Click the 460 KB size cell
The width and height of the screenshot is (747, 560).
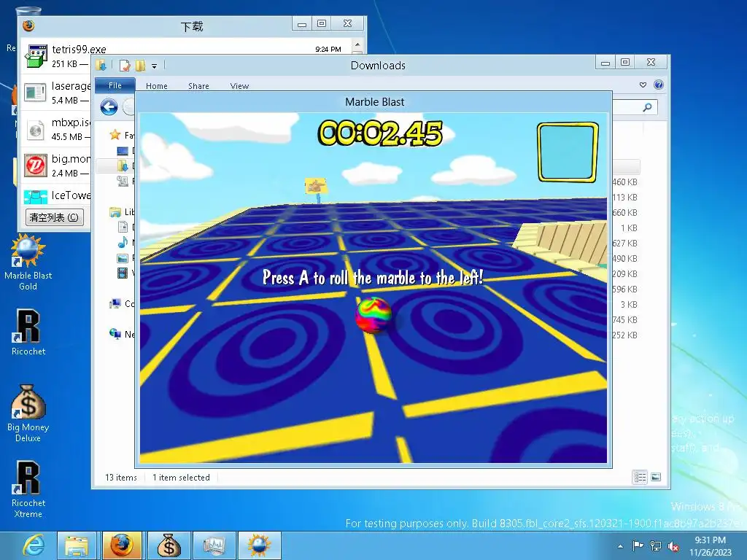click(x=624, y=182)
